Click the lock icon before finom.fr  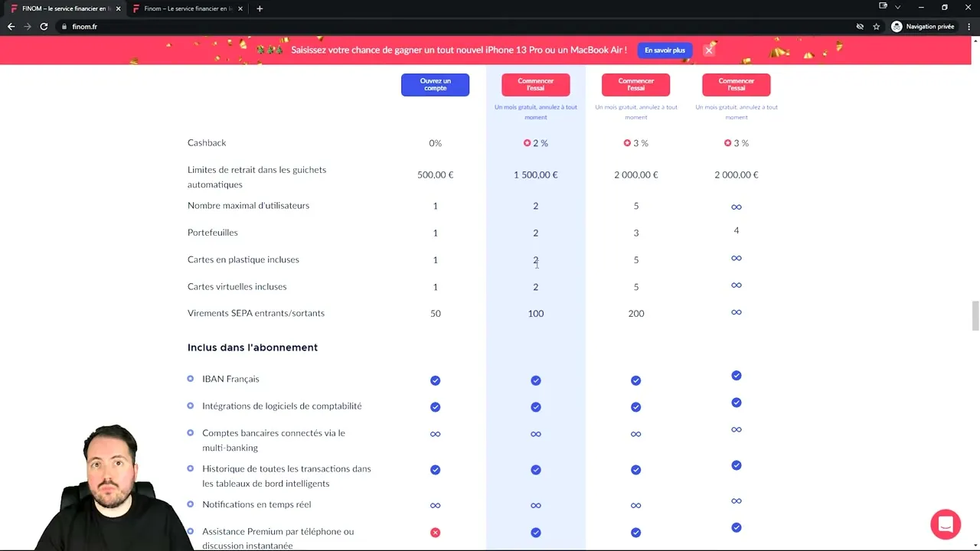pyautogui.click(x=65, y=26)
